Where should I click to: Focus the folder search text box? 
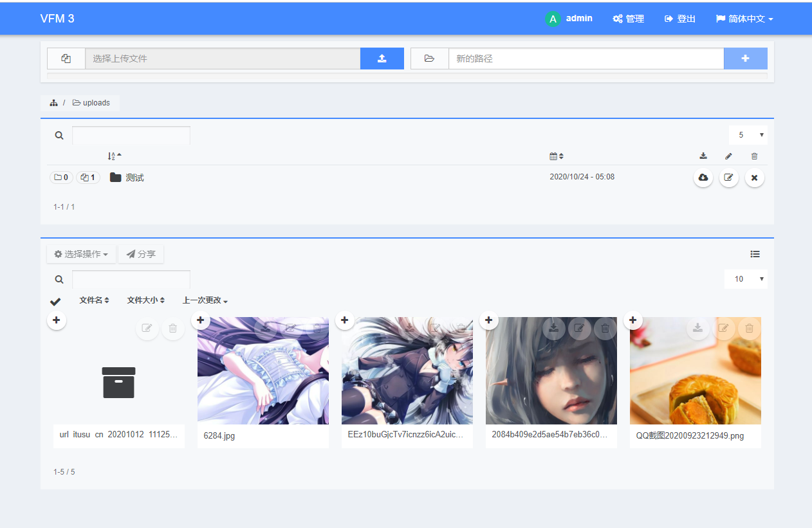131,136
